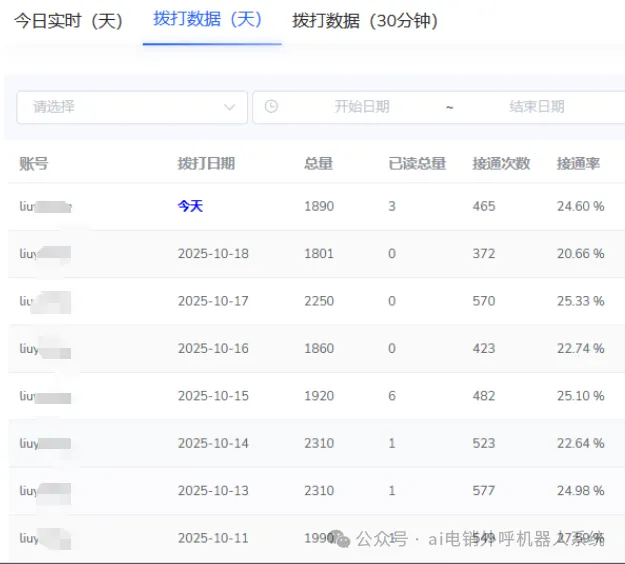
Task: Select the 2025-10-14 date cell
Action: [213, 443]
